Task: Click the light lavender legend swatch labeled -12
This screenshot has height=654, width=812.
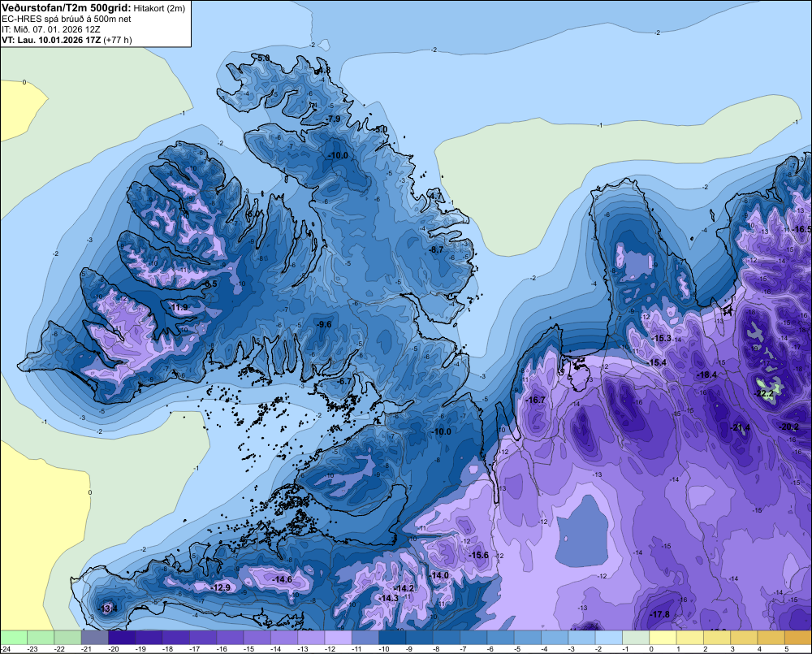Action: pos(338,637)
